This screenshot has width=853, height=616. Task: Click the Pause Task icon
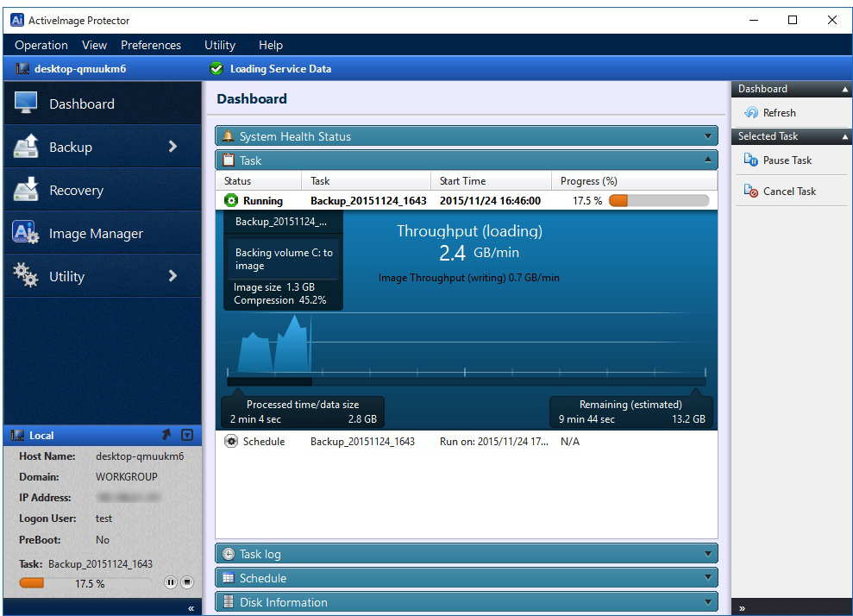750,160
